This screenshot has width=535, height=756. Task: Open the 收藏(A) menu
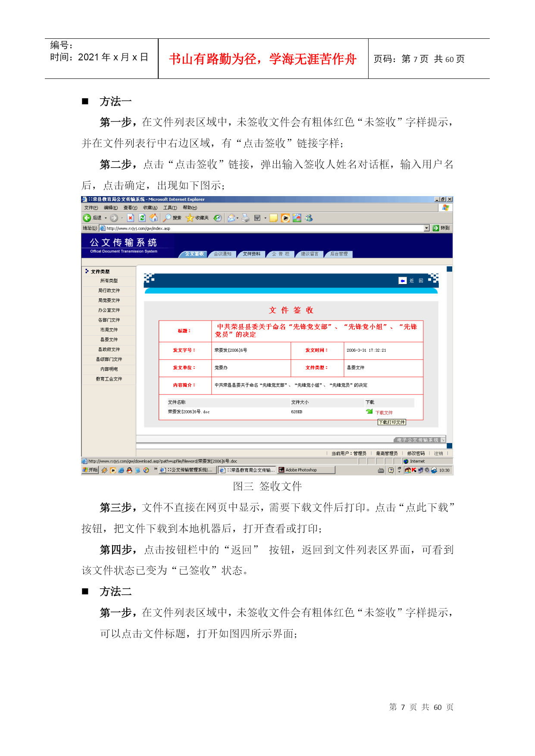(150, 208)
